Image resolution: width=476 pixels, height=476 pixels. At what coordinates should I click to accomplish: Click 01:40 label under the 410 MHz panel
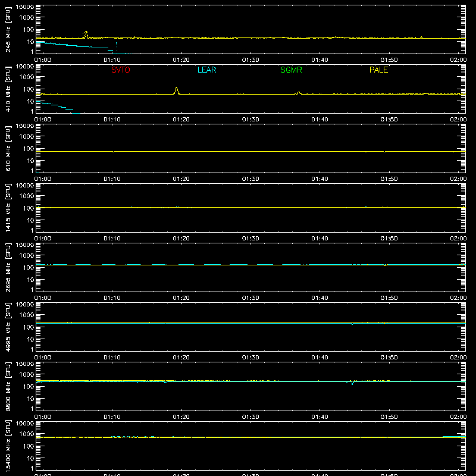tap(320, 120)
